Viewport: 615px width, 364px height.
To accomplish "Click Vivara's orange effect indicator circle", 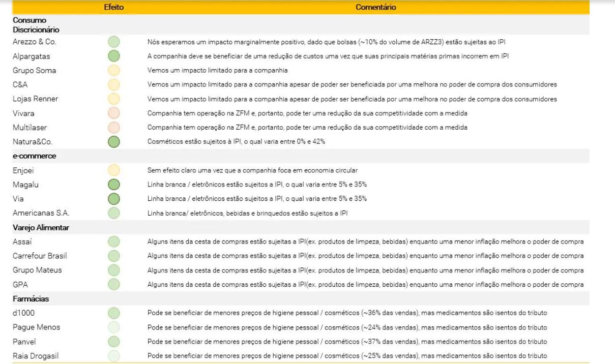I will (x=114, y=113).
